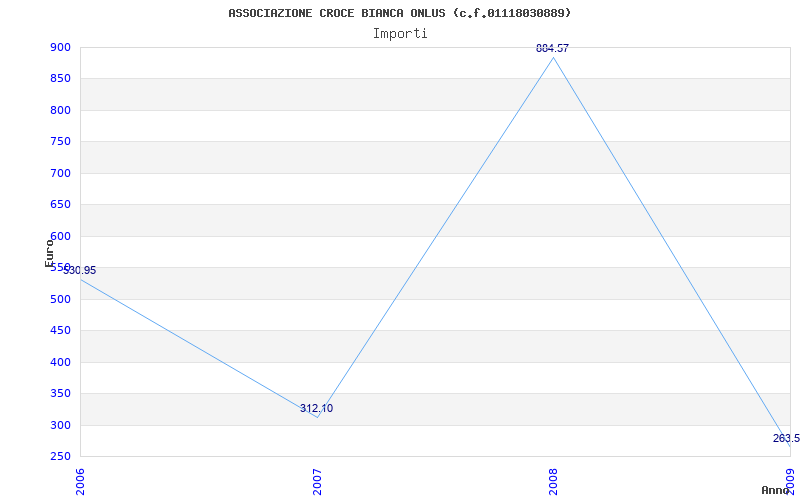The image size is (800, 500).
Task: Click the 2006 x-axis year label
Action: (x=80, y=482)
